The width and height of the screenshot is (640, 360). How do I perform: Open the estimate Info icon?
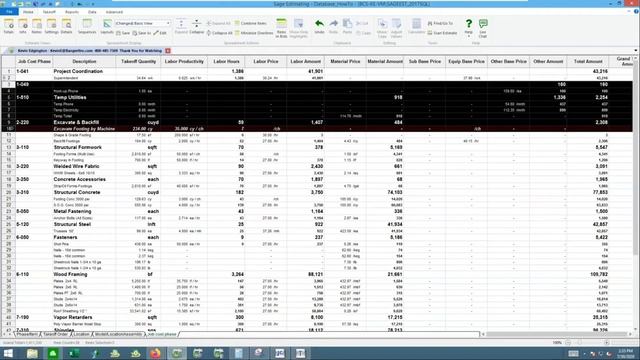click(23, 26)
